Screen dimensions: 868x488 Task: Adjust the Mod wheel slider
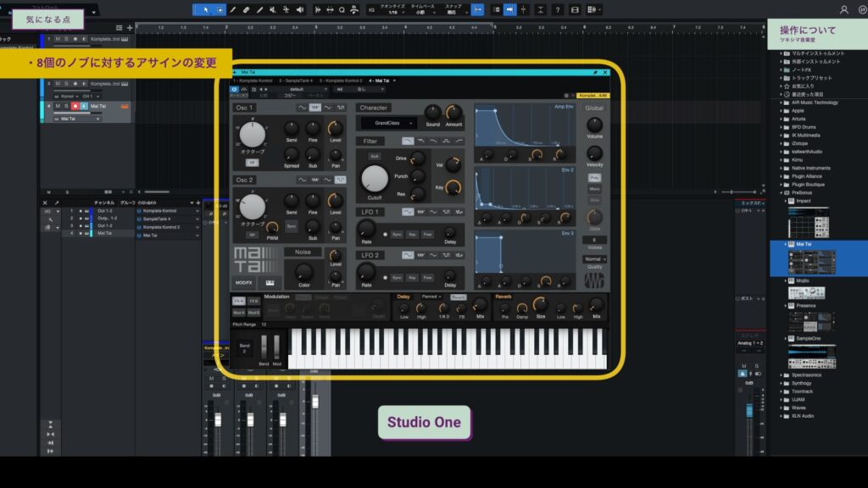[x=277, y=347]
